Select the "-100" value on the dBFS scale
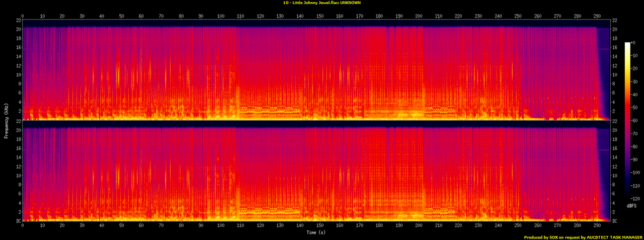This screenshot has height=240, width=644. [x=635, y=172]
